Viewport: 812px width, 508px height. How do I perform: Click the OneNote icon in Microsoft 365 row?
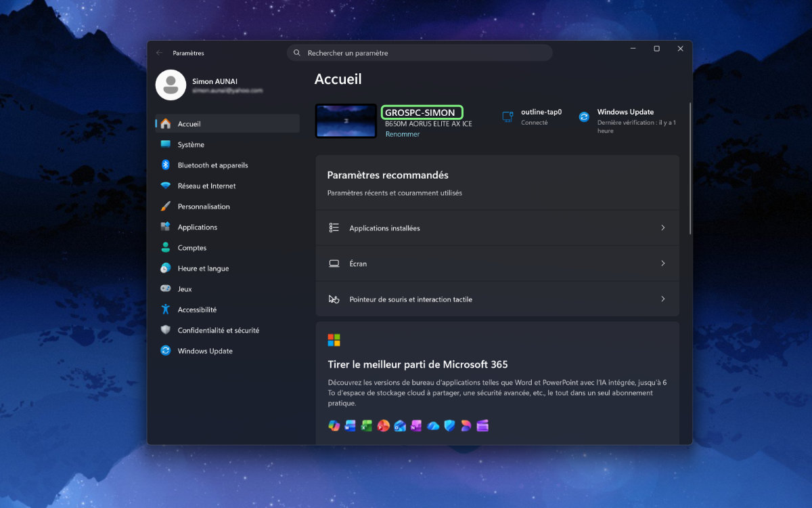(416, 425)
